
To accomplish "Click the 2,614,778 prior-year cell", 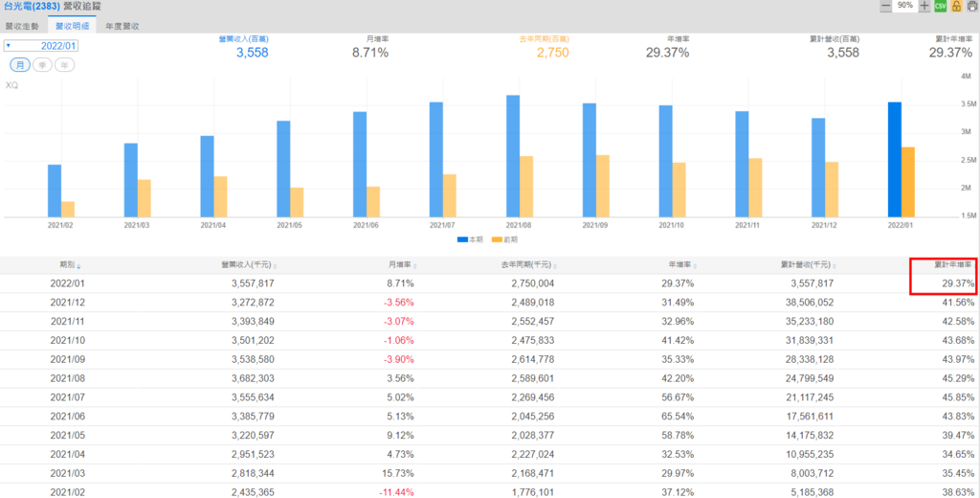I will point(532,360).
